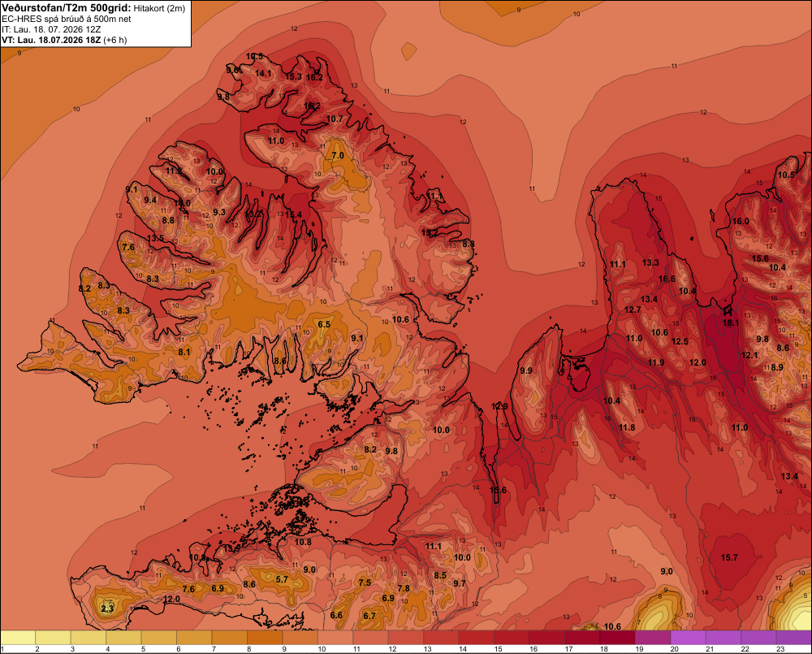Click the initial time 'IT: Lau. 18. 07. 2026 12Z'
Screen dimensions: 812x654
tap(51, 29)
